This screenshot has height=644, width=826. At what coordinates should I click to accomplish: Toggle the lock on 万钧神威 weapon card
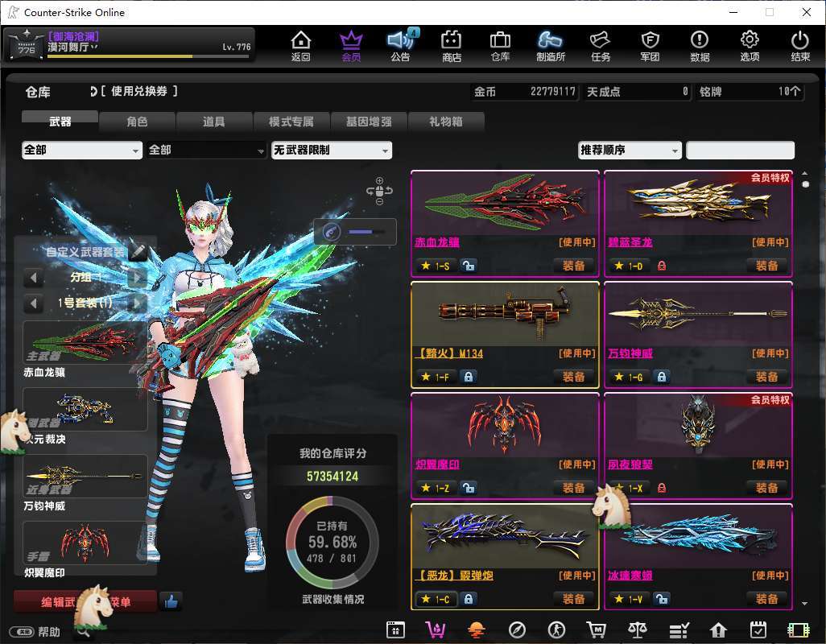coord(661,377)
